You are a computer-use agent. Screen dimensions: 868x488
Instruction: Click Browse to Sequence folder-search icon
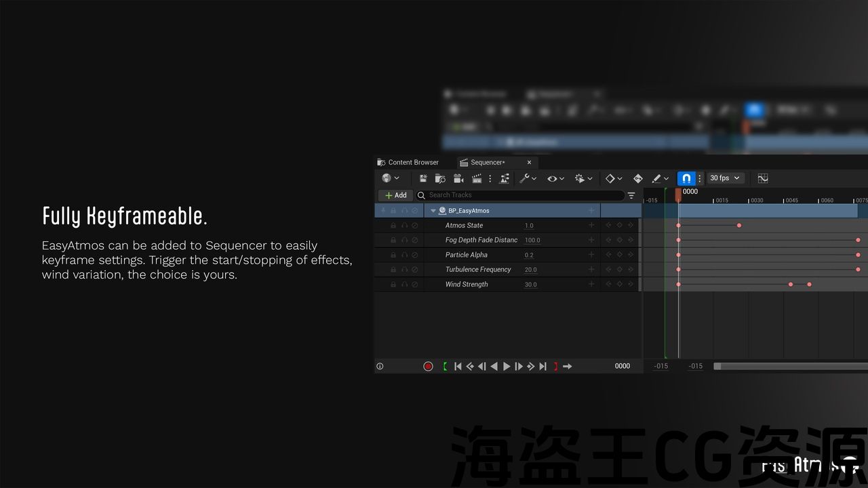pos(440,178)
